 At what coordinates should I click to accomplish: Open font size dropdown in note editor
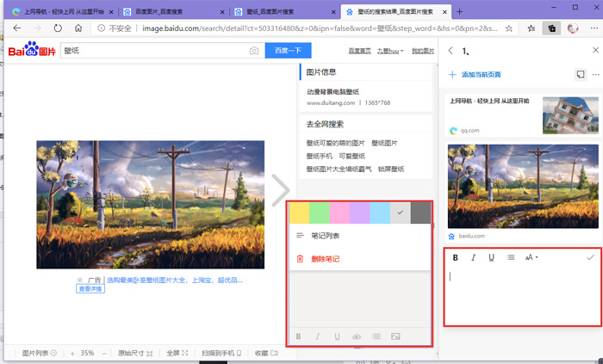click(532, 257)
